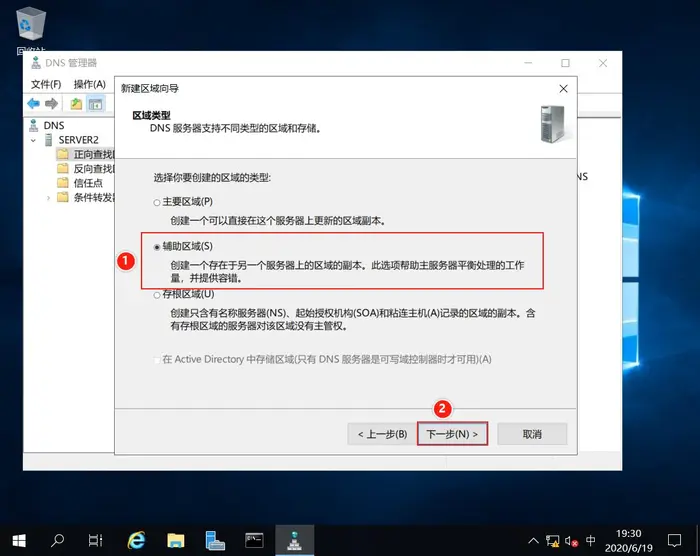
Task: Open the Action (操作) menu in DNS Manager
Action: pos(89,84)
